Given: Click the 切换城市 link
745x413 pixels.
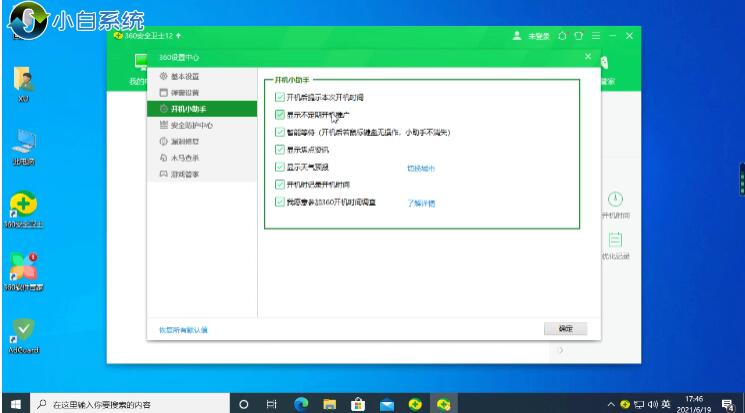Looking at the screenshot, I should (x=421, y=168).
